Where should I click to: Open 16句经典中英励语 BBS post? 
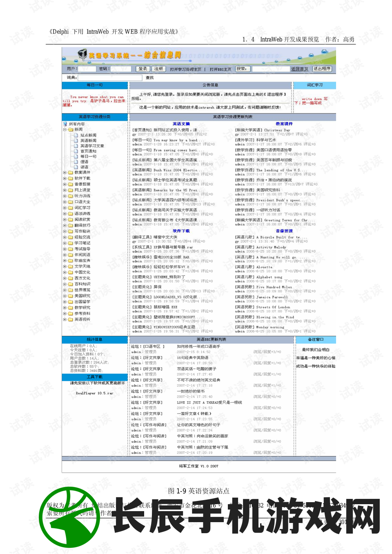click(193, 358)
